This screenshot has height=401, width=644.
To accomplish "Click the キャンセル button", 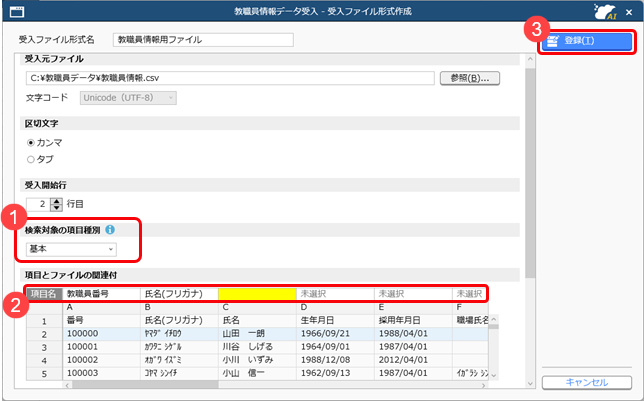I will coord(586,383).
